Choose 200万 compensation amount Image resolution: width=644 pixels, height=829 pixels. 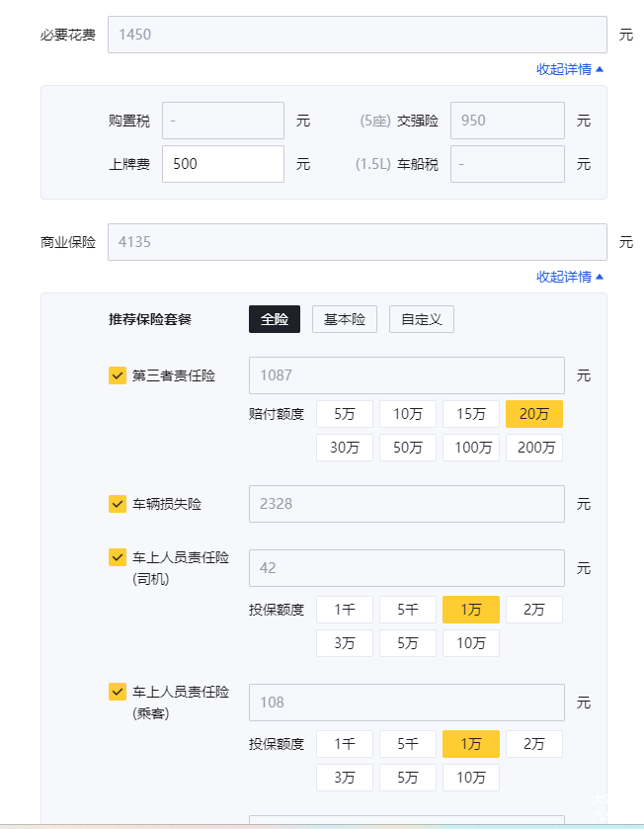tap(534, 448)
